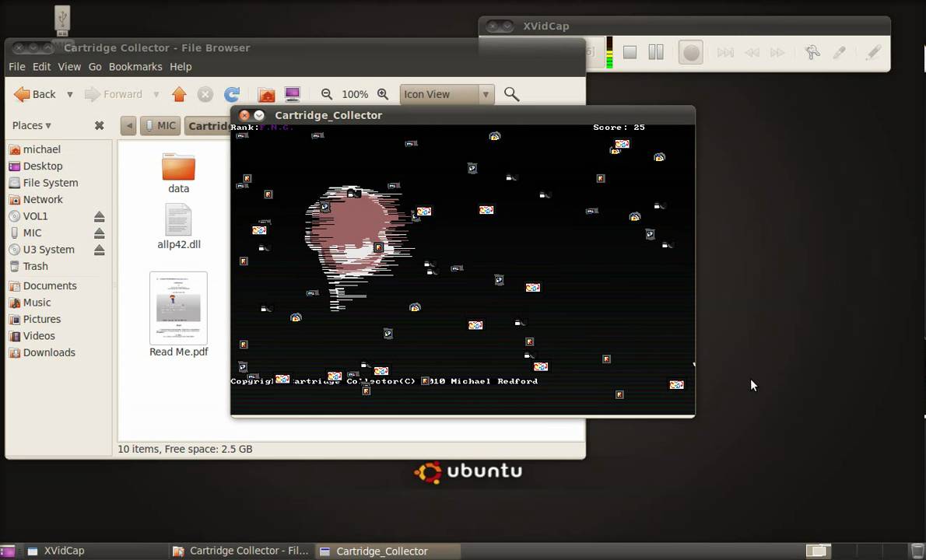Click XVidCap pause button
This screenshot has height=560, width=926.
coord(656,53)
